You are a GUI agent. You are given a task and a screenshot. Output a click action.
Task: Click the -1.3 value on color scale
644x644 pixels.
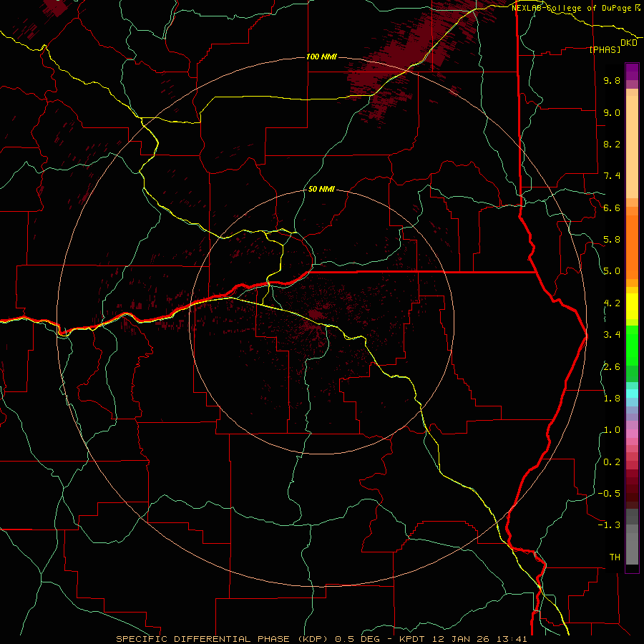click(609, 525)
